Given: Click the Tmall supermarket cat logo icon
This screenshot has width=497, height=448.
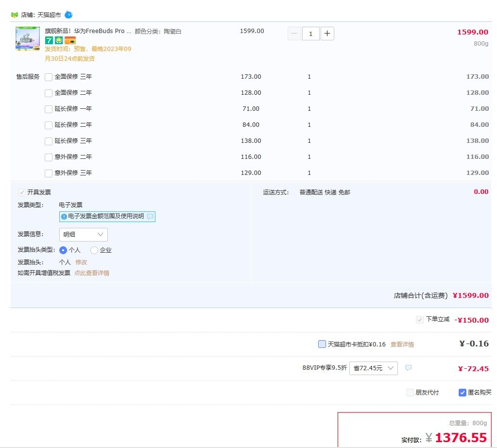Looking at the screenshot, I should [x=14, y=15].
